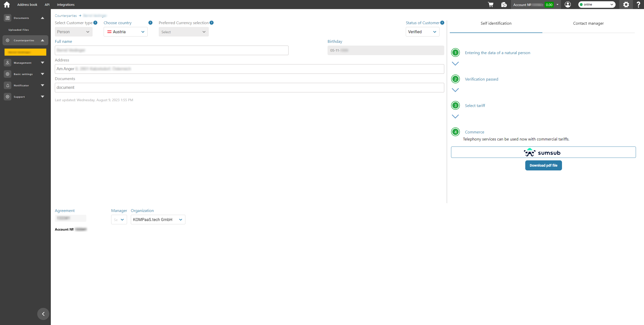
Task: Click the Download pdf file button
Action: click(x=543, y=165)
